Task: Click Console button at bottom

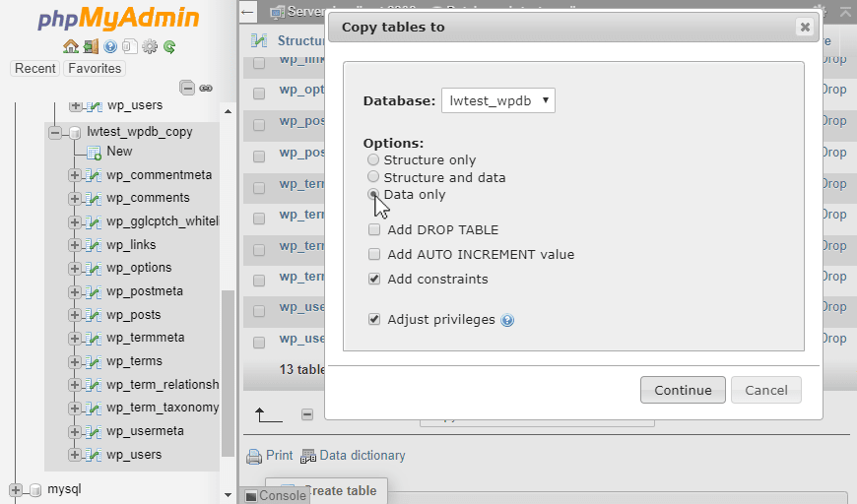Action: point(276,495)
